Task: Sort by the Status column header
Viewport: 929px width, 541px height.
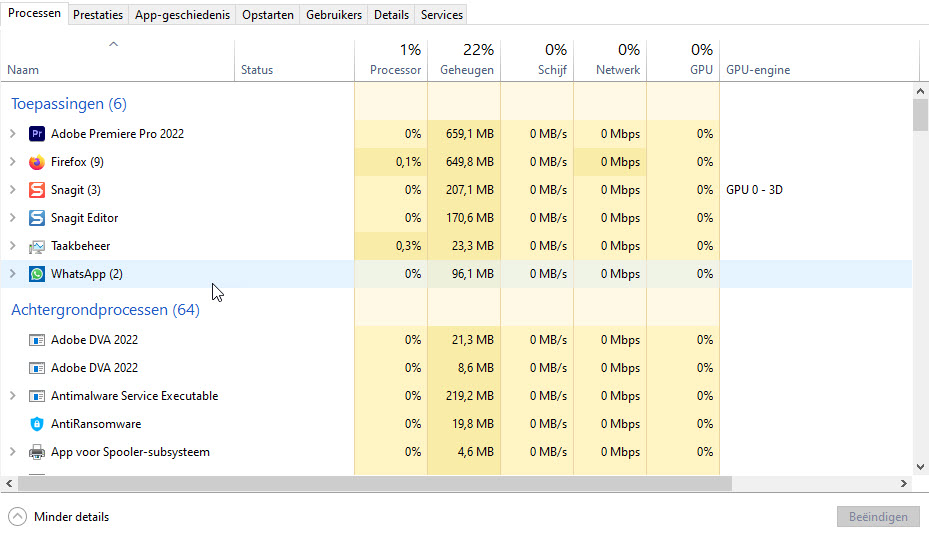Action: pyautogui.click(x=294, y=60)
